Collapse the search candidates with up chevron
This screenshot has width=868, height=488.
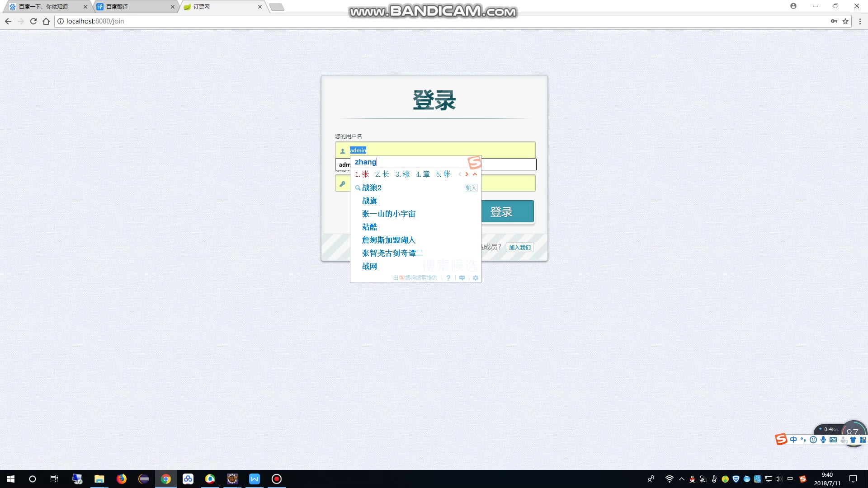pos(475,174)
